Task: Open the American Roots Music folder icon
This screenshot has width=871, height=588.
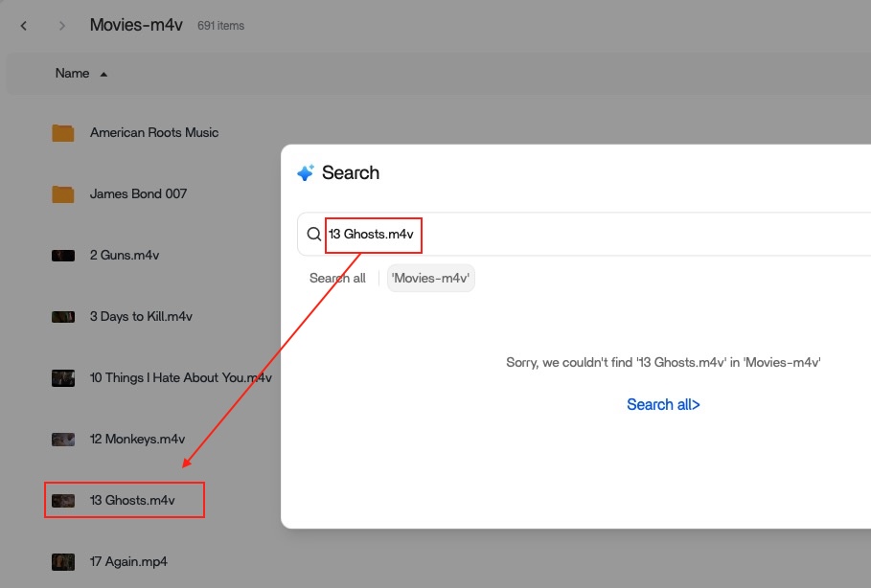Action: [x=63, y=133]
